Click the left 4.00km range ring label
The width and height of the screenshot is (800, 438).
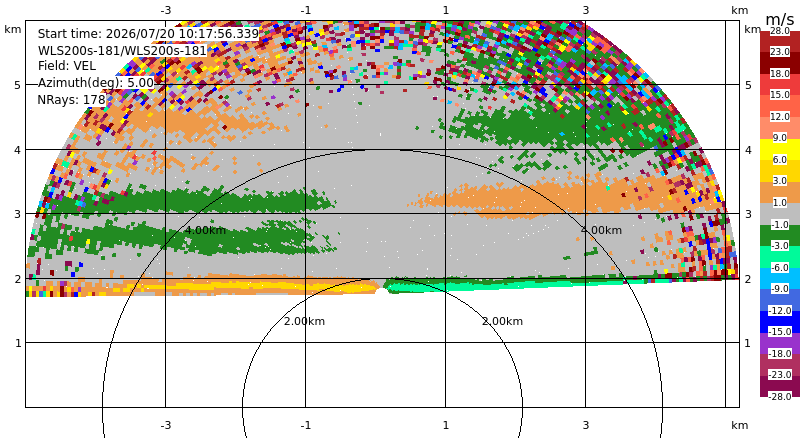pyautogui.click(x=205, y=230)
